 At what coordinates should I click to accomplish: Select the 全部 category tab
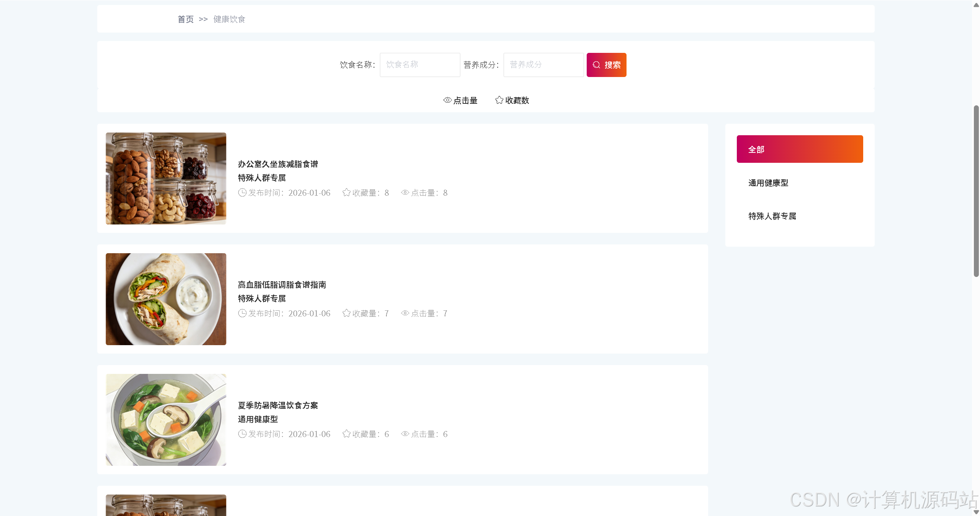click(800, 149)
